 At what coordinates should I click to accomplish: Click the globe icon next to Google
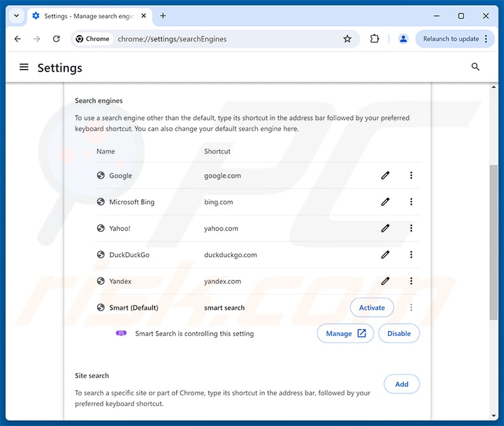pyautogui.click(x=101, y=176)
